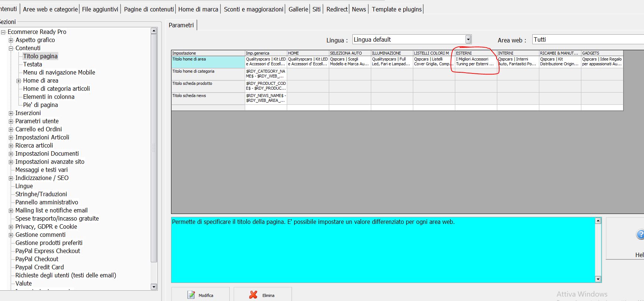
Task: Open Sconti e maggiorazioni tab
Action: point(254,9)
